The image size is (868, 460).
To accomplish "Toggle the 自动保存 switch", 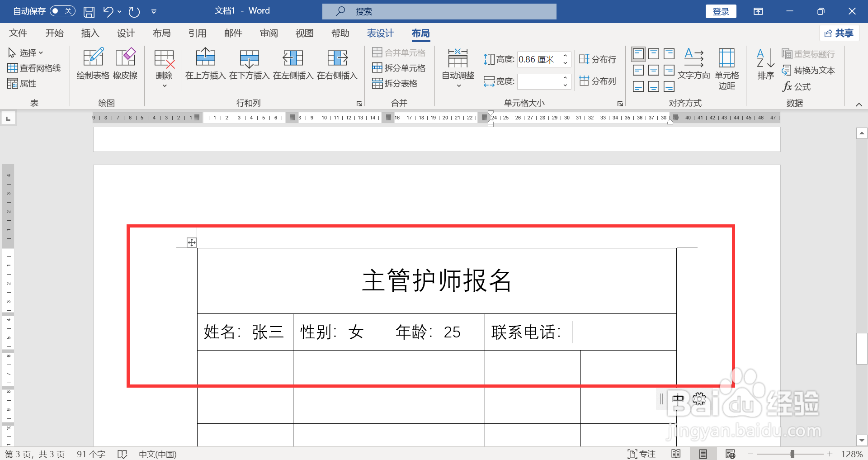I will coord(62,11).
